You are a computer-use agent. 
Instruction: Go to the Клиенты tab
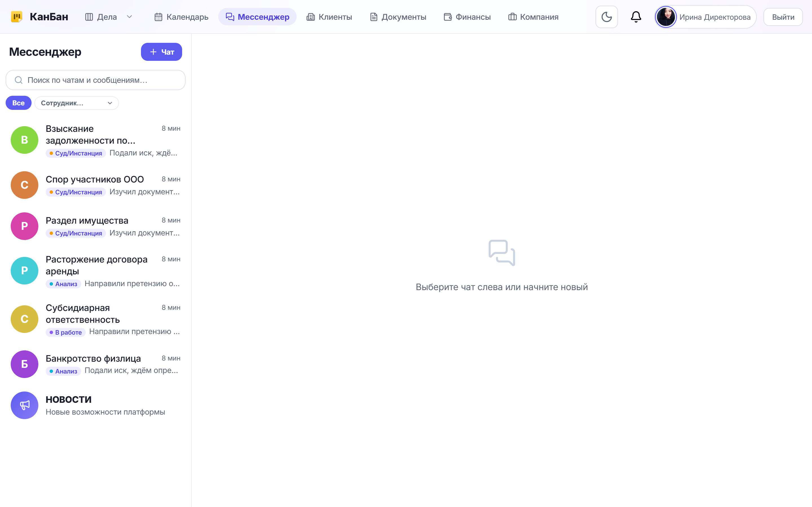point(329,17)
